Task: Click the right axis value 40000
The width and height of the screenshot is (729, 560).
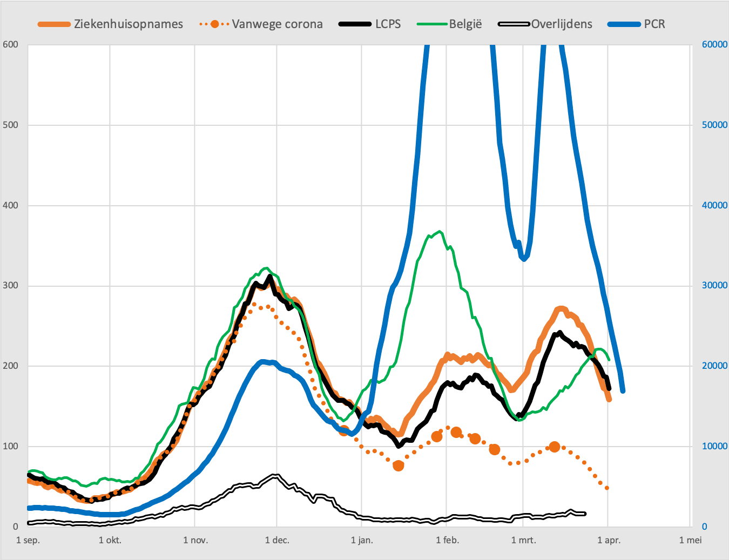Action: pyautogui.click(x=714, y=205)
